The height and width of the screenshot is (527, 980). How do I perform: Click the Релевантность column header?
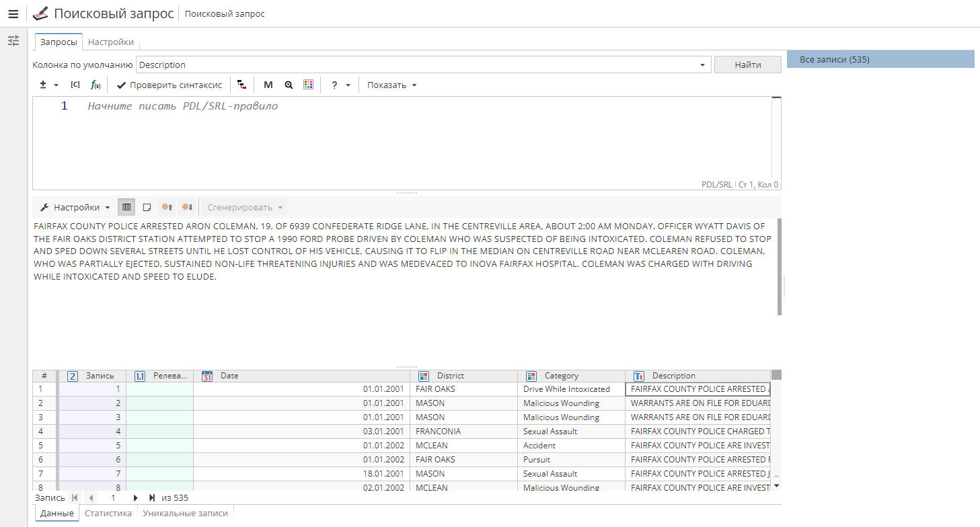tap(160, 376)
